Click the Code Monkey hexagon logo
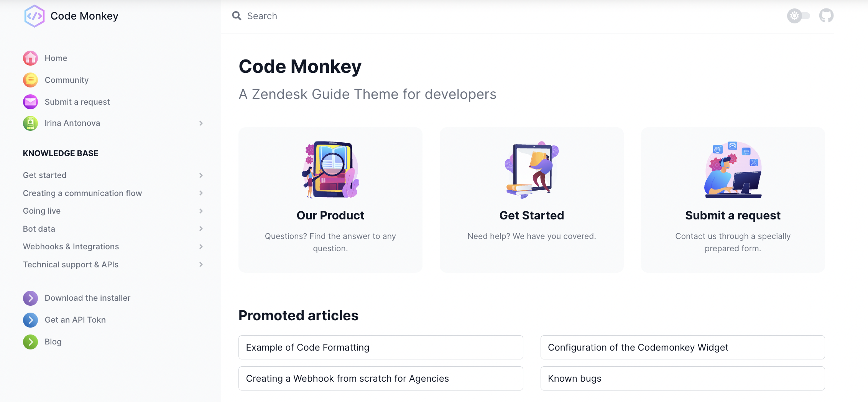This screenshot has width=868, height=402. pyautogui.click(x=35, y=16)
